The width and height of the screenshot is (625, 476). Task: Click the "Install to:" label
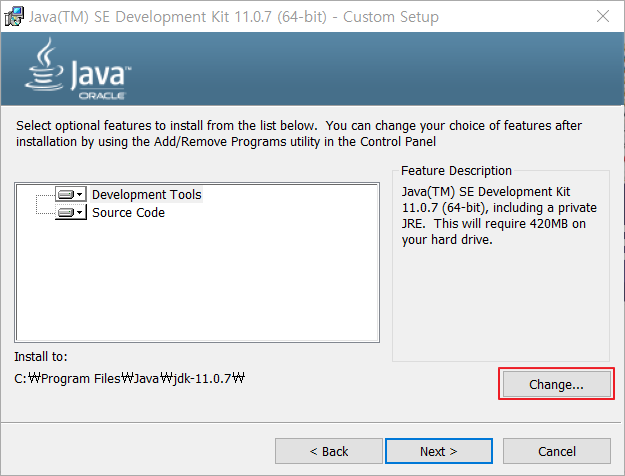[41, 356]
